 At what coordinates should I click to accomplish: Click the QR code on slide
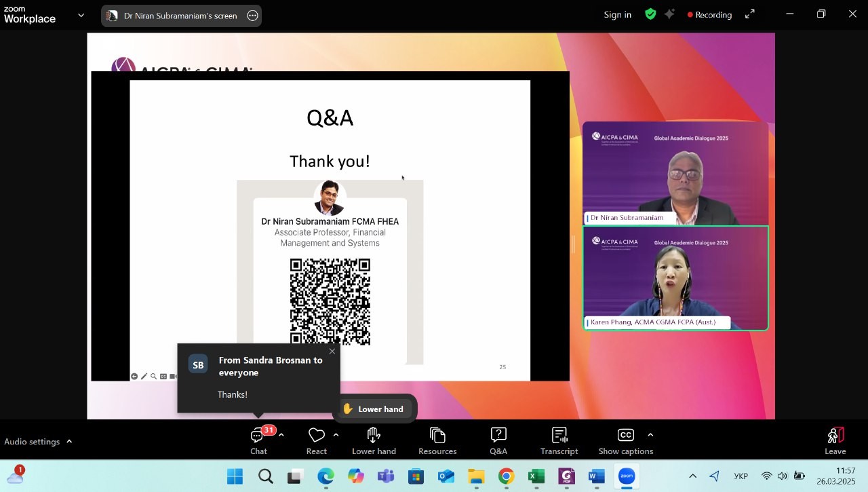point(330,302)
